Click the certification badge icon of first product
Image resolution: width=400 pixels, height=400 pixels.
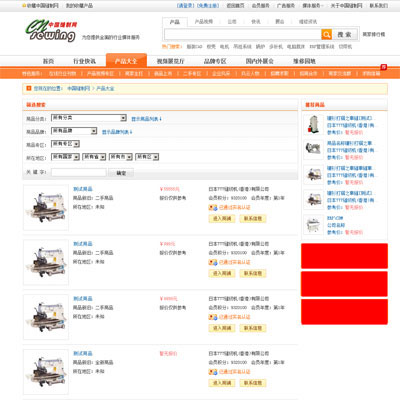pyautogui.click(x=213, y=208)
